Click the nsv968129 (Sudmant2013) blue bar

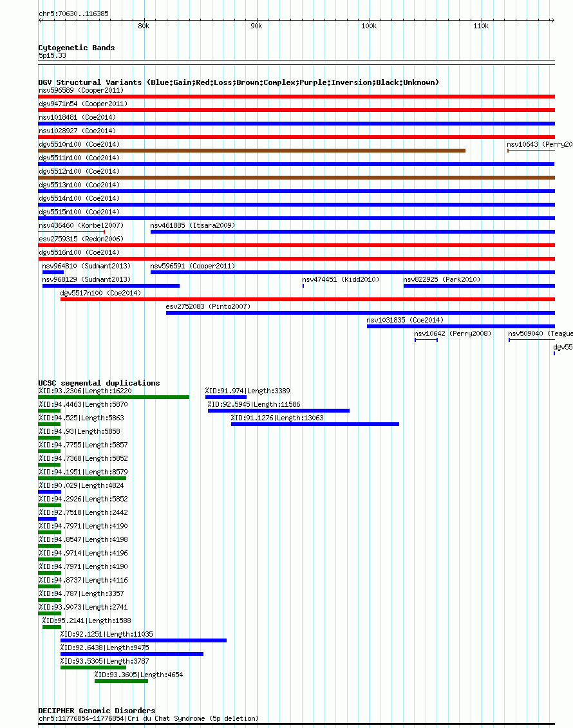click(x=111, y=286)
